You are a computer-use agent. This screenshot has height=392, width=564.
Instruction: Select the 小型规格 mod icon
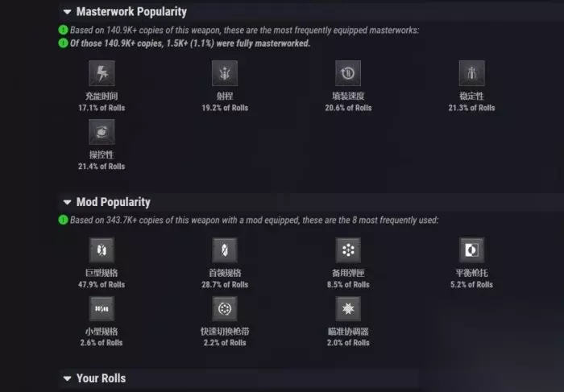102,309
